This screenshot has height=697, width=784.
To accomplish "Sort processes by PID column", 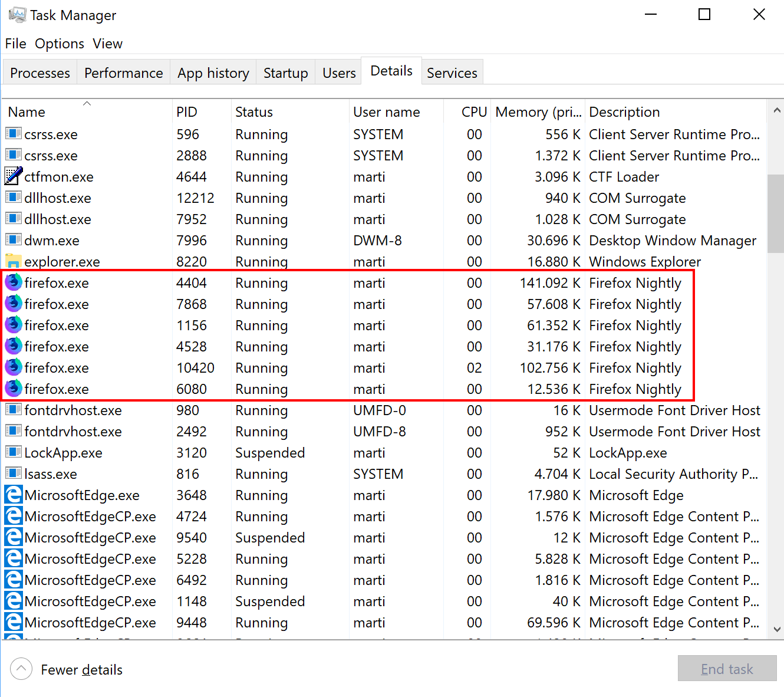I will coord(202,111).
